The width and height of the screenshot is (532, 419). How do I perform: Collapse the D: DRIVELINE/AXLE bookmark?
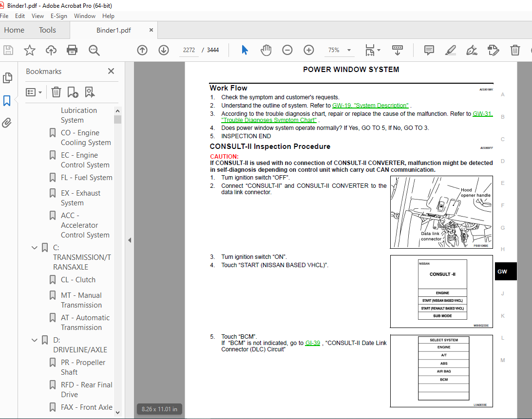click(x=34, y=340)
